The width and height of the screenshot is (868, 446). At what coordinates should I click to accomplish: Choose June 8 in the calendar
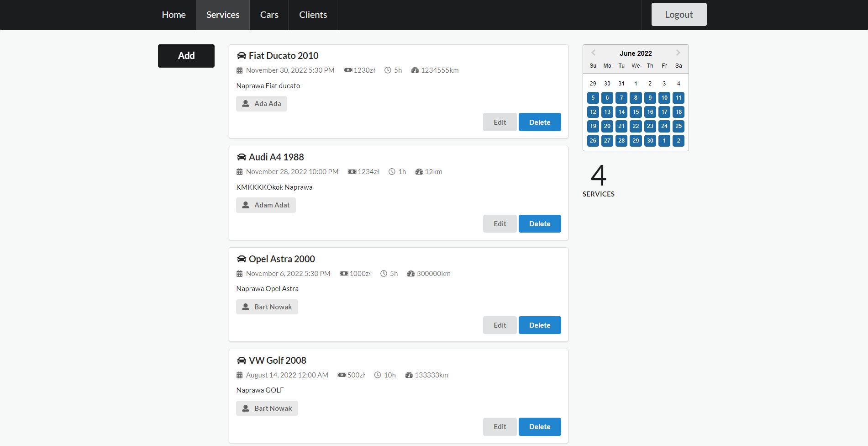coord(636,98)
